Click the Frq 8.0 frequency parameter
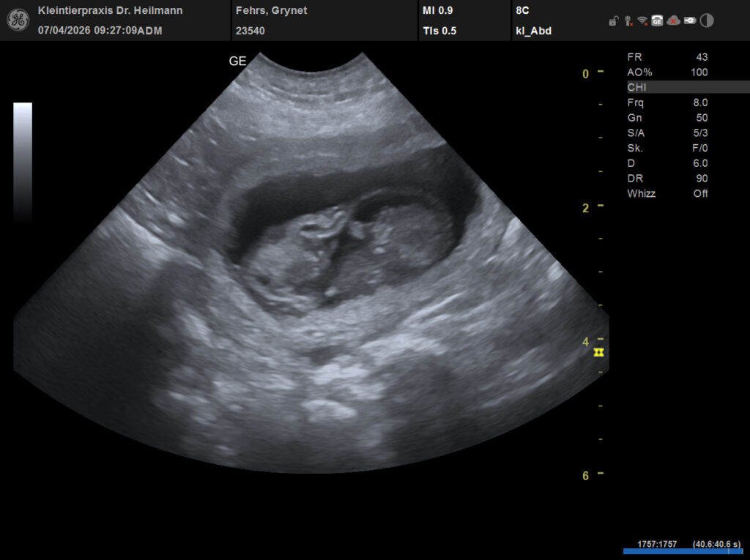Screen dimensions: 750x560 (x=667, y=102)
